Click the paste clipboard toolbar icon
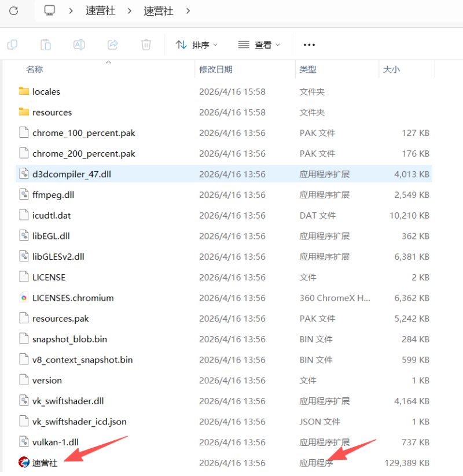The width and height of the screenshot is (463, 476). point(45,45)
